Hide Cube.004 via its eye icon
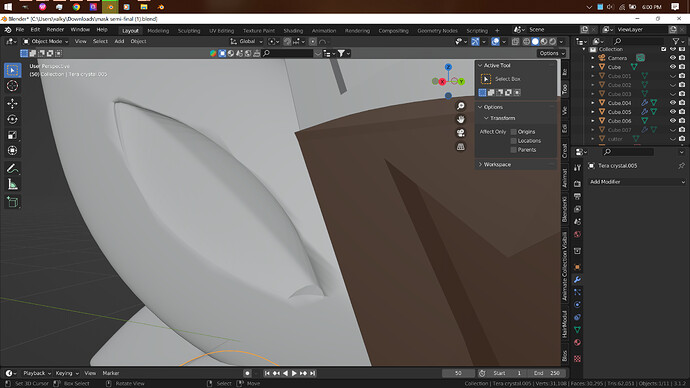 tap(672, 102)
